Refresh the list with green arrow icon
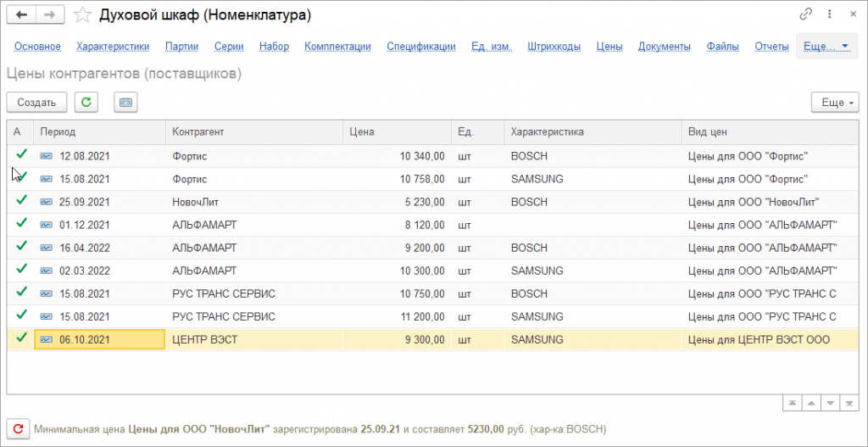 click(86, 103)
